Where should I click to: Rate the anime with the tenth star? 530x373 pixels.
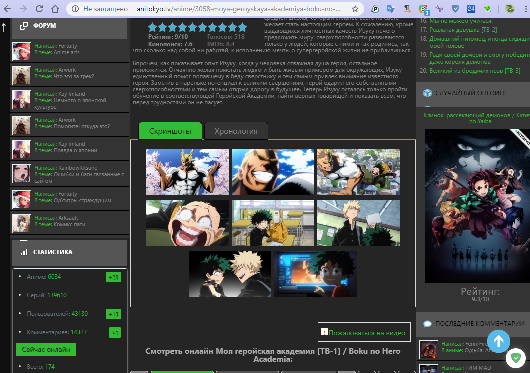coord(242,27)
